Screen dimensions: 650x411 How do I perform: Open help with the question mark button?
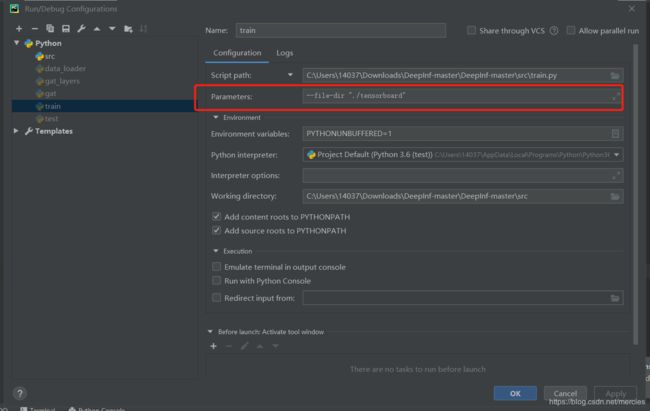[x=19, y=393]
